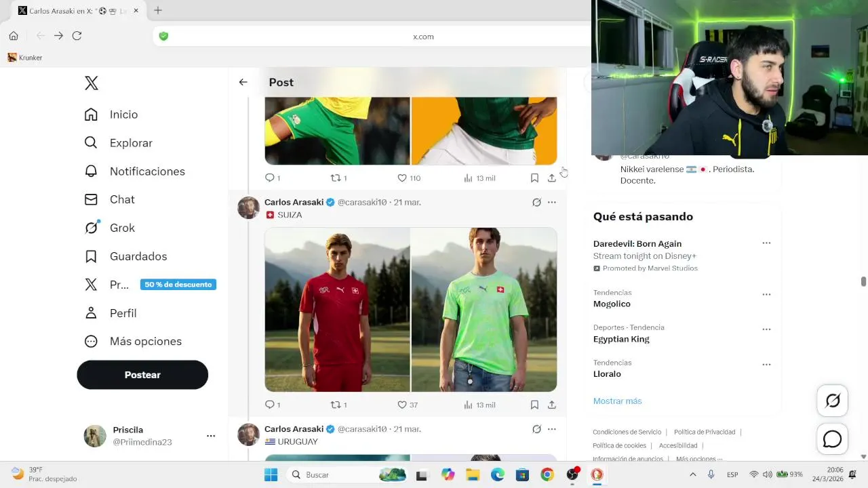Image resolution: width=868 pixels, height=488 pixels.
Task: Open the X logo home icon
Action: [x=92, y=83]
